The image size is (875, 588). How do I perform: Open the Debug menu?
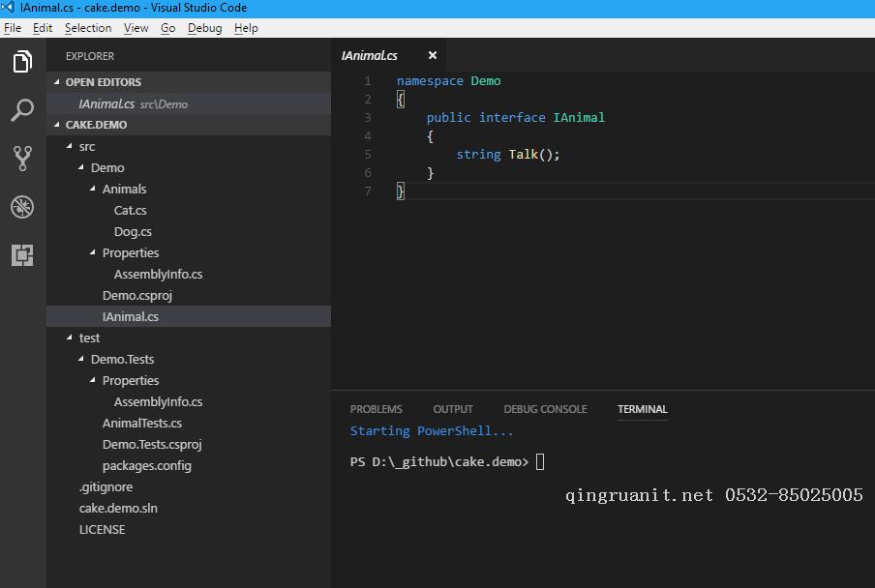click(x=204, y=28)
